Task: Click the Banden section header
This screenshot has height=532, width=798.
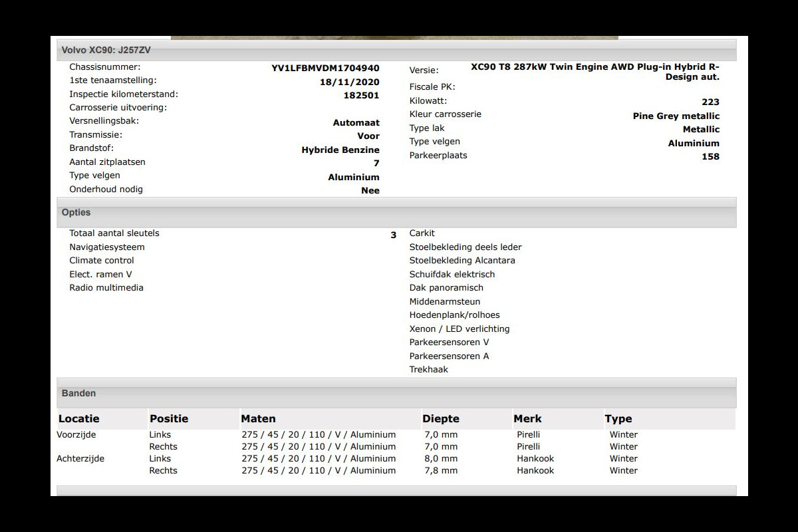Action: tap(78, 394)
